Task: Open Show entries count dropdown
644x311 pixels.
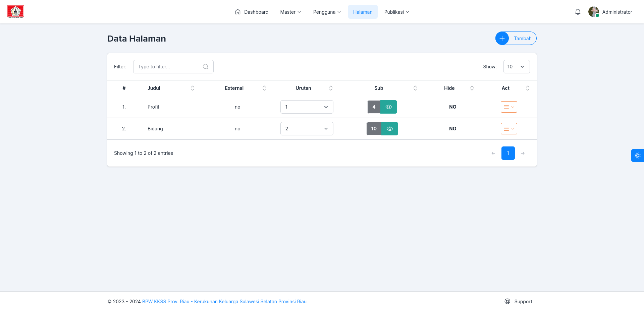Action: point(517,67)
